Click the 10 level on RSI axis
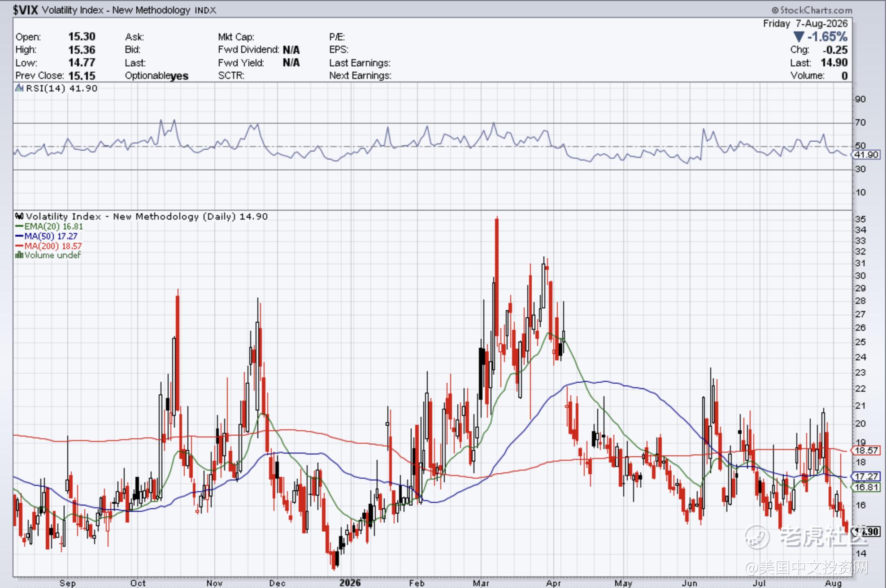 point(860,192)
